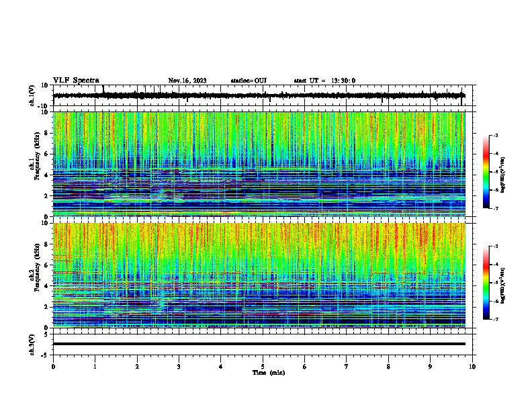Click the time axis tick label "0"

click(x=53, y=367)
